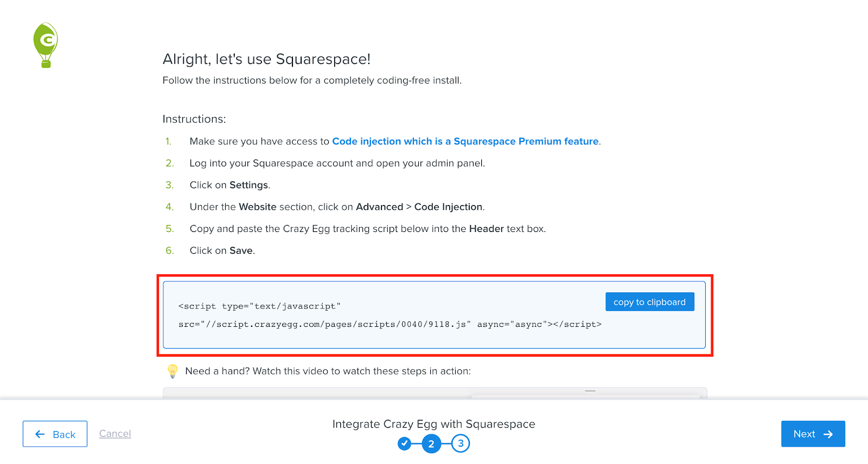868x464 pixels.
Task: Click the Crazy Egg balloon logo
Action: coord(46,45)
